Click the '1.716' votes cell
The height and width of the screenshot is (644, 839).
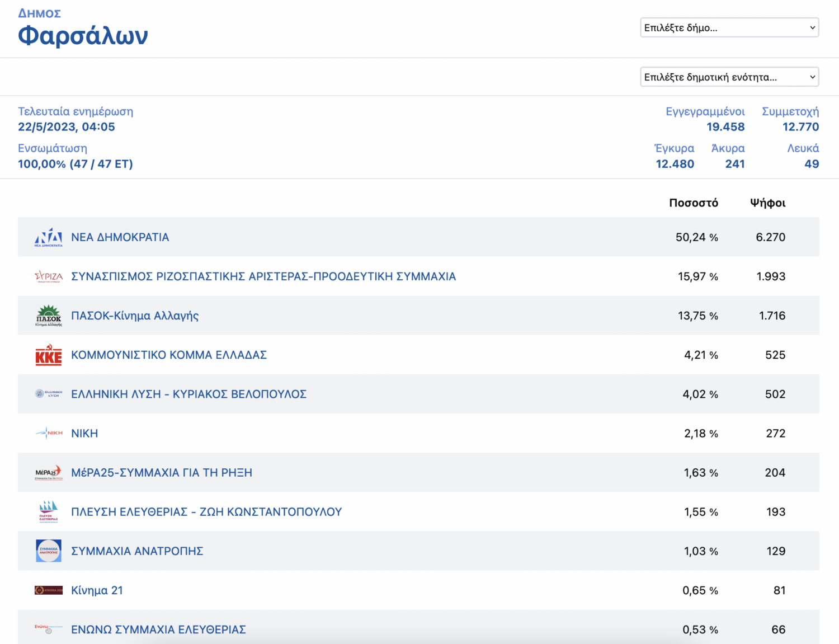tap(772, 316)
